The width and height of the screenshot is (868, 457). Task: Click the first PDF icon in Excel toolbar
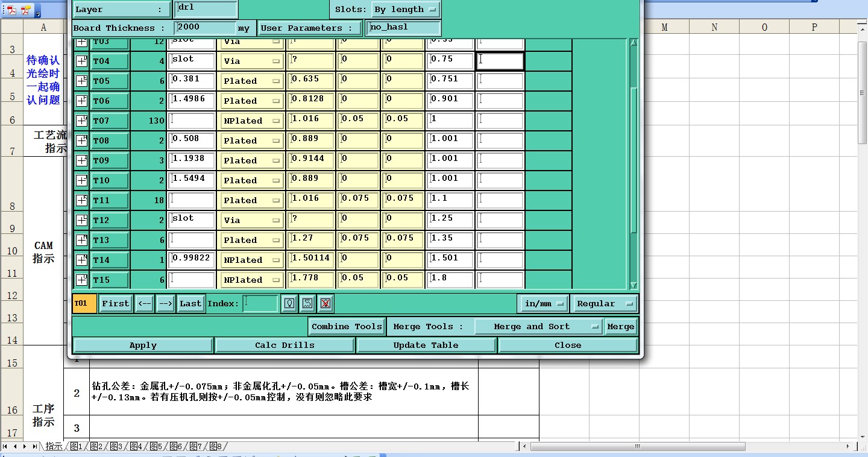coord(11,10)
